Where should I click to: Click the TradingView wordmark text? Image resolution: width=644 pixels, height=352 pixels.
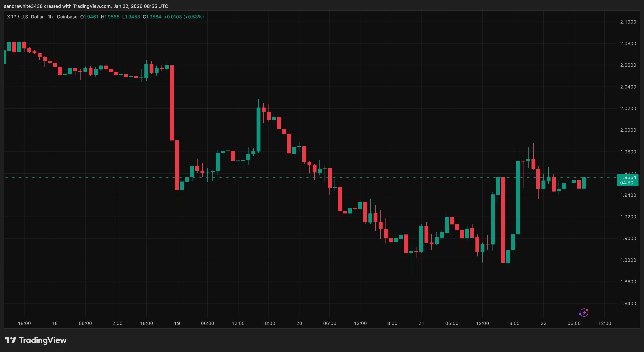click(43, 340)
